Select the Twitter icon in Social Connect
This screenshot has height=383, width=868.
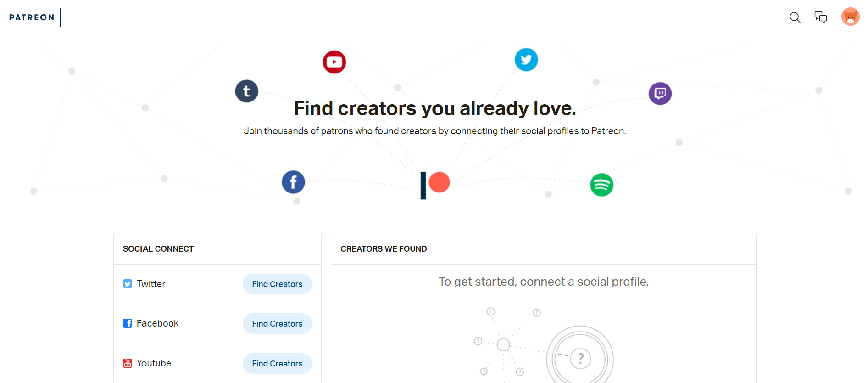[x=127, y=284]
